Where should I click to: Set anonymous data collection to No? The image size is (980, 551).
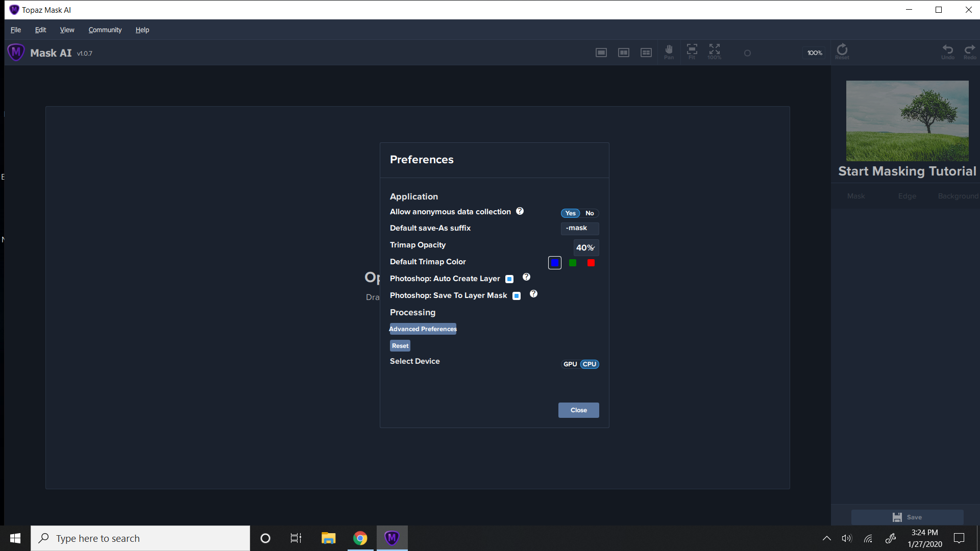(590, 213)
